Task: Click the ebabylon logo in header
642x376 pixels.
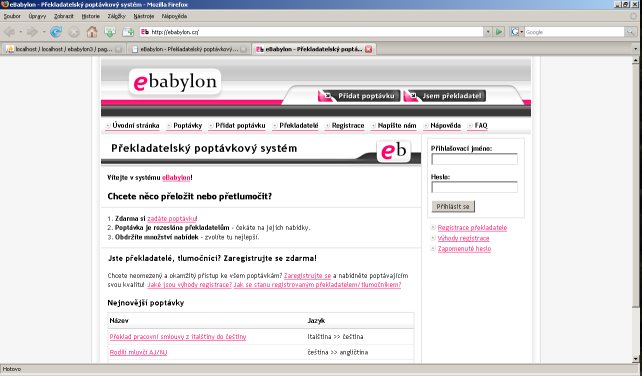Action: (x=175, y=82)
